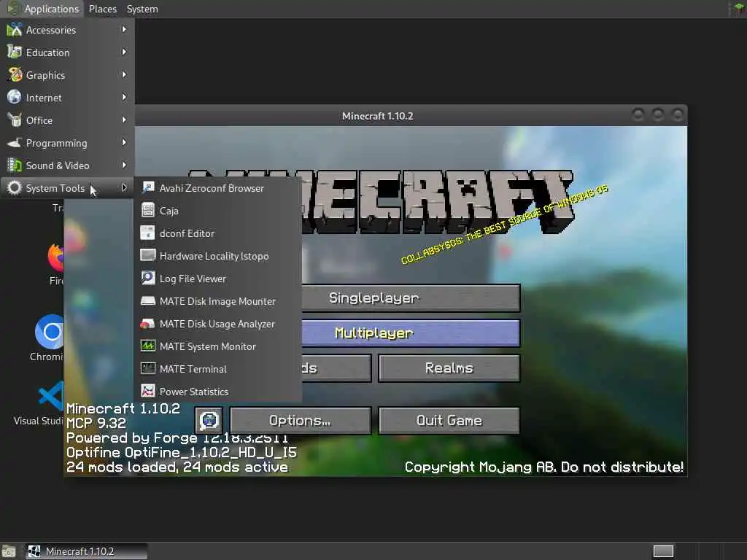Open the System menu
This screenshot has height=560, width=747.
142,9
